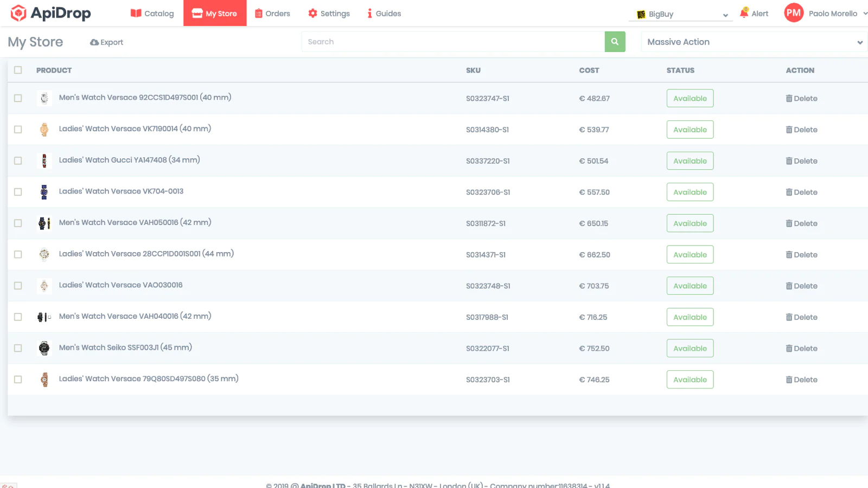Click trash icon for Ladies' Watch Versace 79Q80SD497S080

click(x=789, y=380)
